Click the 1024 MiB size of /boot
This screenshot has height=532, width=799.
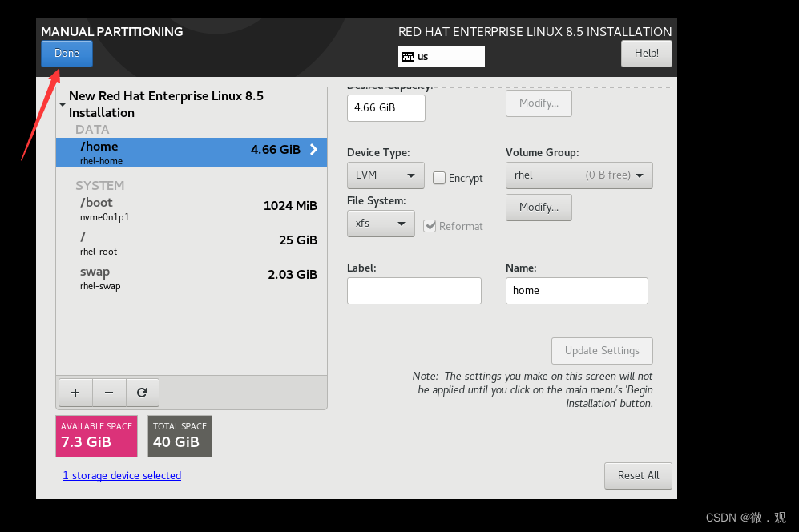(290, 206)
